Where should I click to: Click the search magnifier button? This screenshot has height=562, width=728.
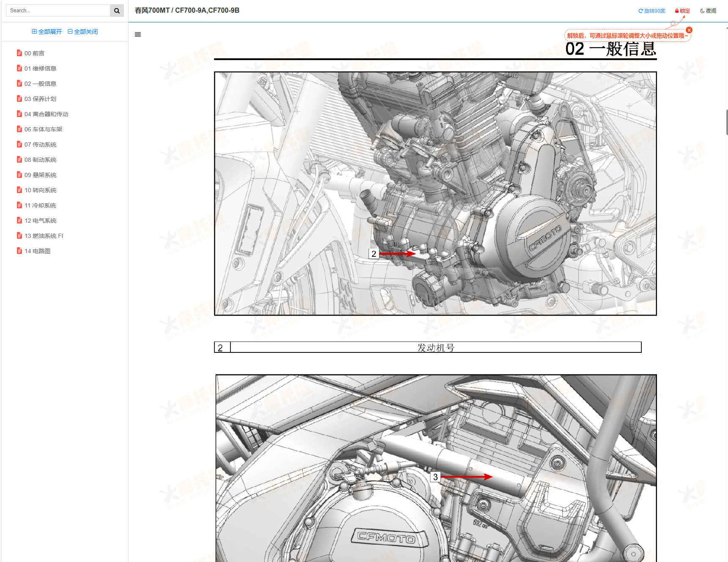[x=117, y=11]
